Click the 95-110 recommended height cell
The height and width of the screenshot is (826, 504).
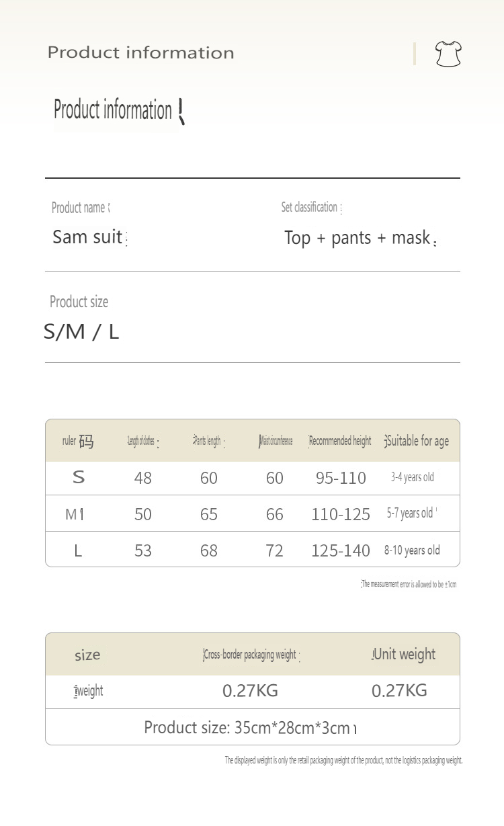click(341, 479)
